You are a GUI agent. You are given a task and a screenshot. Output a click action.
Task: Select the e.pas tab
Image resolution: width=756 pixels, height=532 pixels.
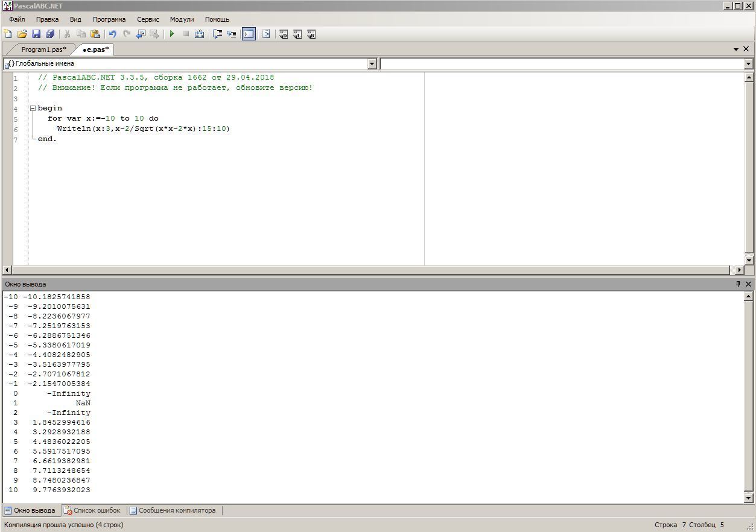pos(95,49)
